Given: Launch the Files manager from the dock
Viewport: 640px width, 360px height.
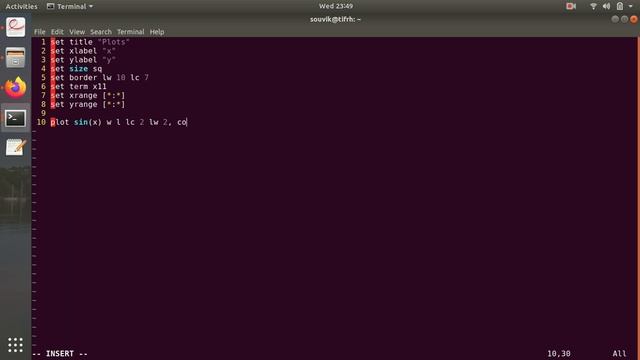Looking at the screenshot, I should click(x=16, y=58).
